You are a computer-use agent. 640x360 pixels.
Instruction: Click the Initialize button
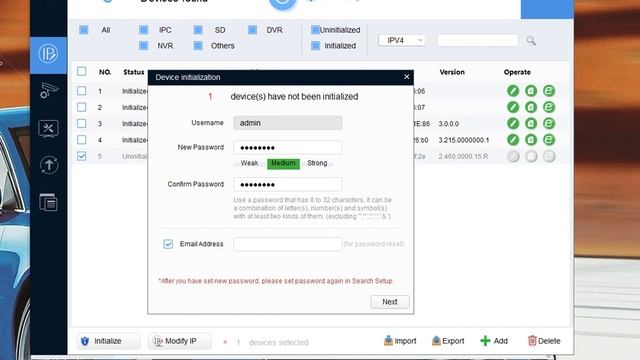(108, 341)
